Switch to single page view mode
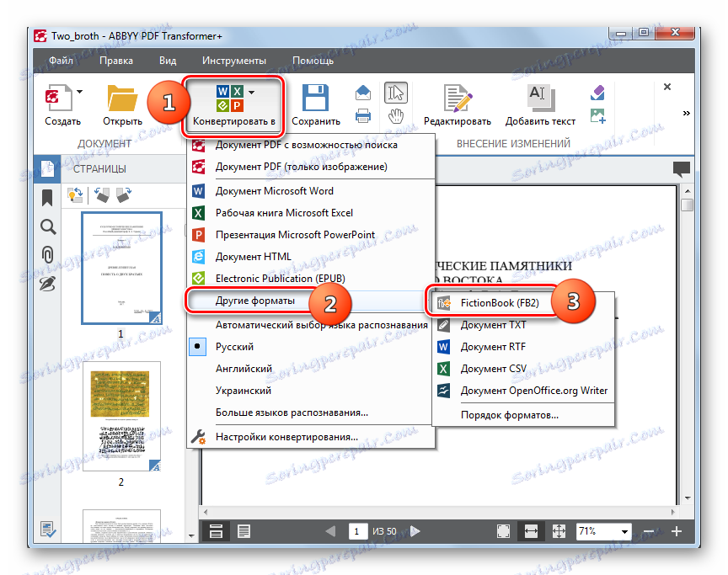 coord(244,531)
